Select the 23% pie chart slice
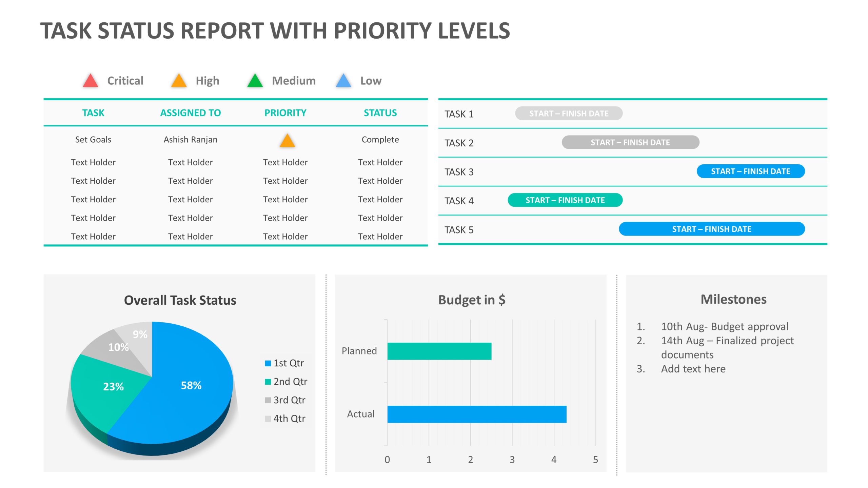 [x=113, y=386]
